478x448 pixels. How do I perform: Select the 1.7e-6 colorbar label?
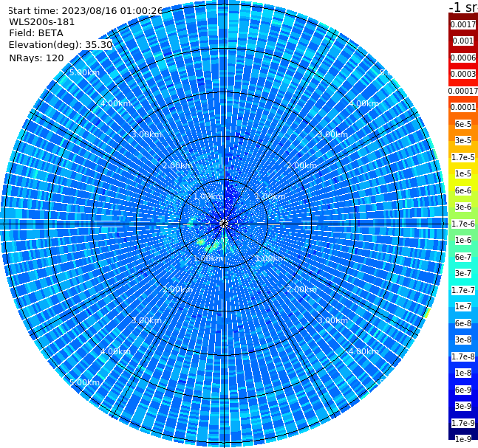click(463, 224)
